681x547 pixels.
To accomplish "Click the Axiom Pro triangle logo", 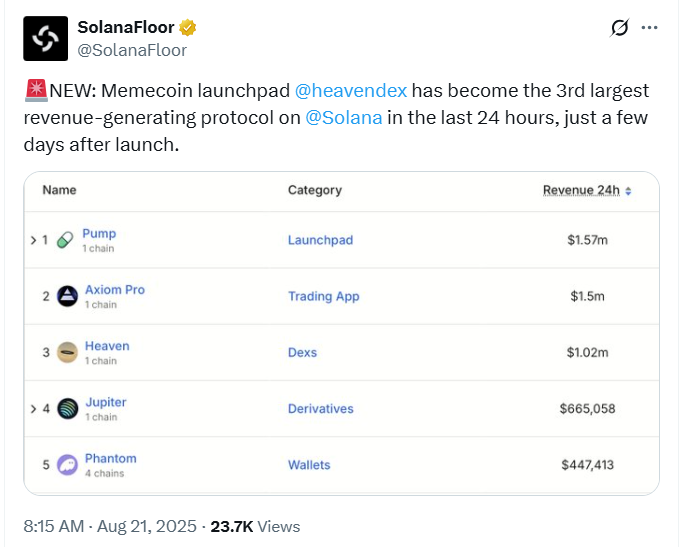I will point(67,296).
